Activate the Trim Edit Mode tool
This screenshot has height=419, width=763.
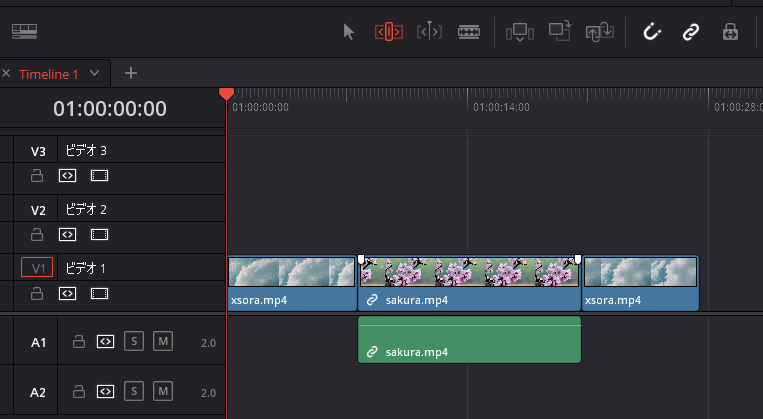[389, 32]
